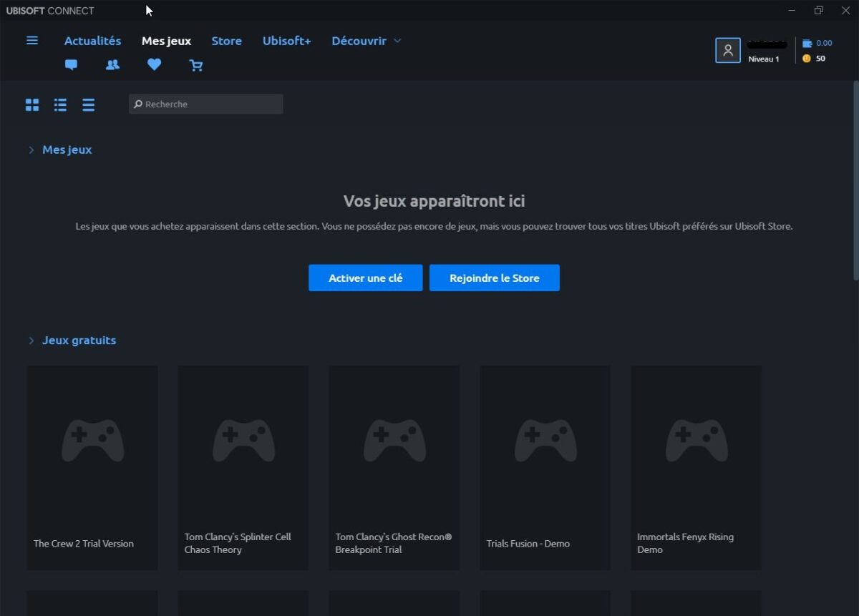Open the hamburger main menu
859x616 pixels.
coord(32,41)
